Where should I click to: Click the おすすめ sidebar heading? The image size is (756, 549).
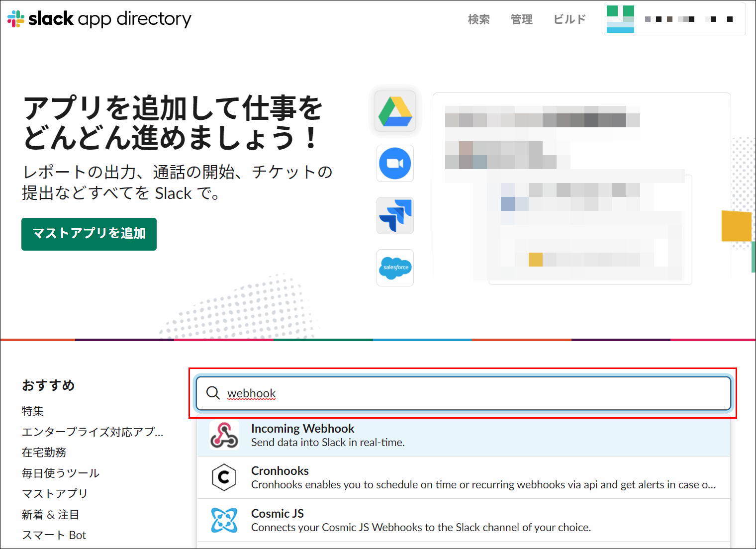click(x=48, y=385)
